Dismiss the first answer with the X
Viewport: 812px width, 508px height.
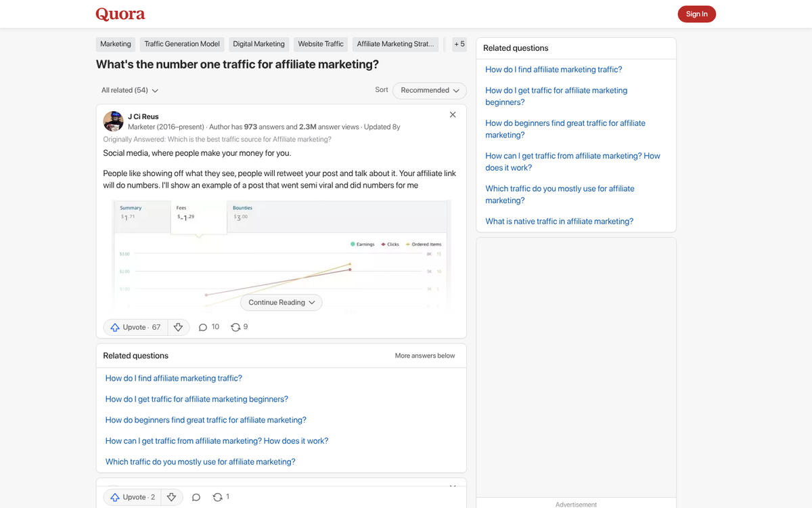[x=452, y=114]
